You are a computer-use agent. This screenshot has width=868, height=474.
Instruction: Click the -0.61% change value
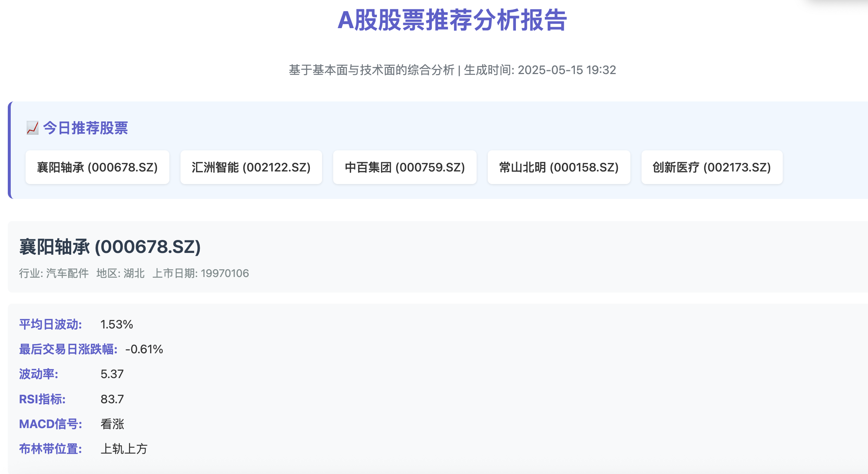coord(144,349)
